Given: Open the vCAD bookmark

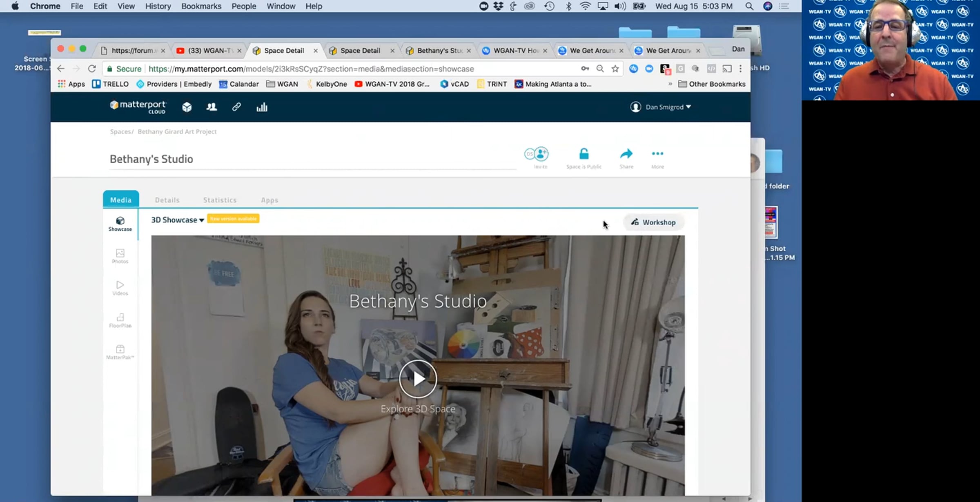Looking at the screenshot, I should click(x=454, y=84).
